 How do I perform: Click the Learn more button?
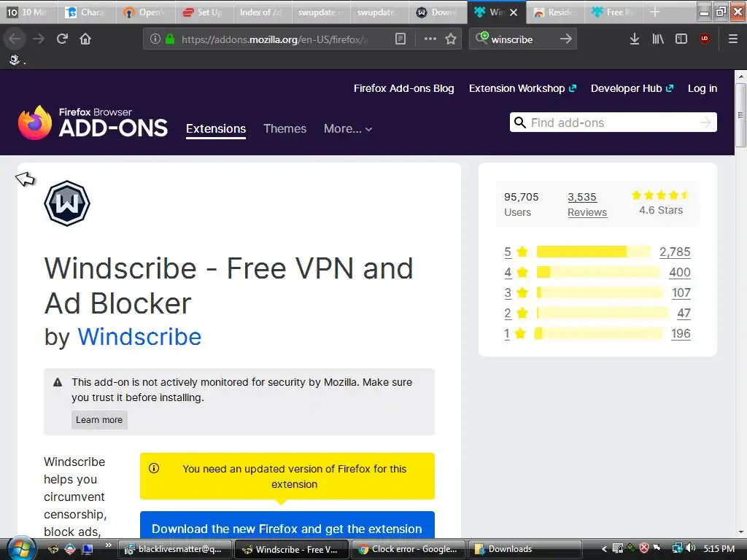[99, 419]
